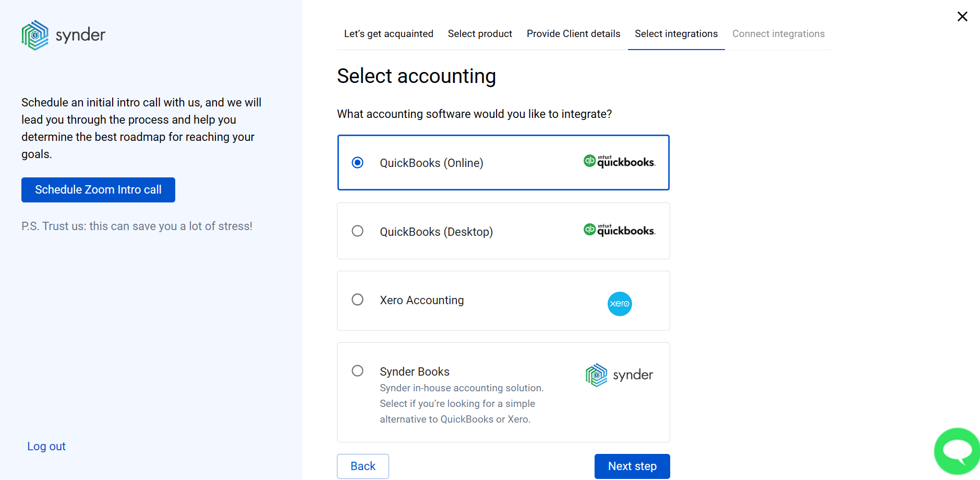Screen dimensions: 980x480
Task: Go Back to the previous step
Action: coord(362,466)
